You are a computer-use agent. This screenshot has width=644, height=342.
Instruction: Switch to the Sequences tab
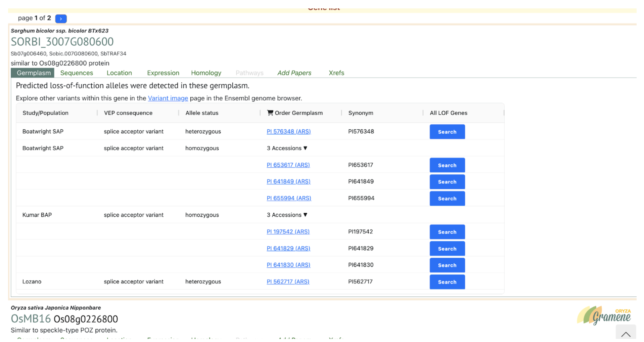[x=77, y=73]
